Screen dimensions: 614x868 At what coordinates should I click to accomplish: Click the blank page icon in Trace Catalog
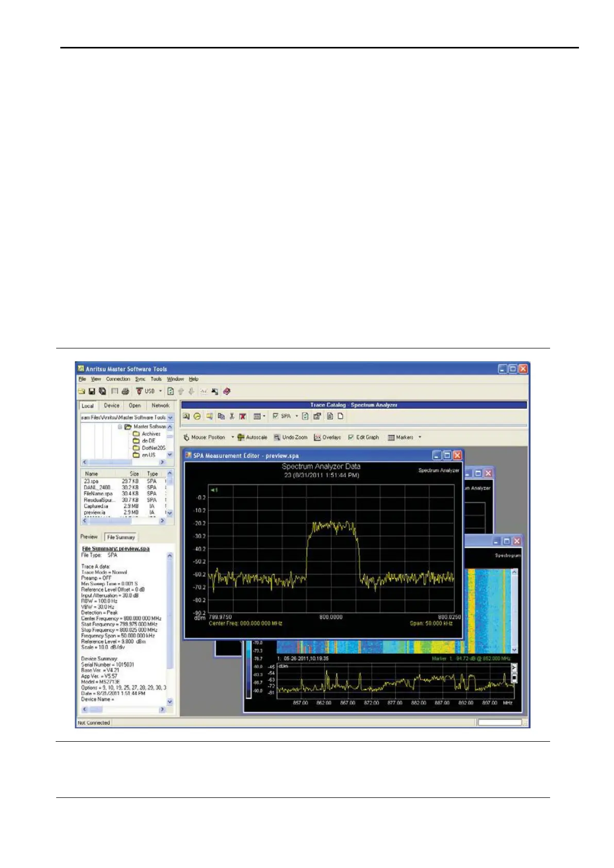[x=340, y=416]
